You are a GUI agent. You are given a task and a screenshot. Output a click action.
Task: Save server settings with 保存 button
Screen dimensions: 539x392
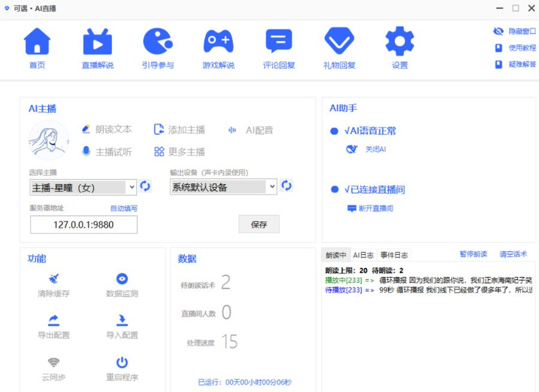259,224
